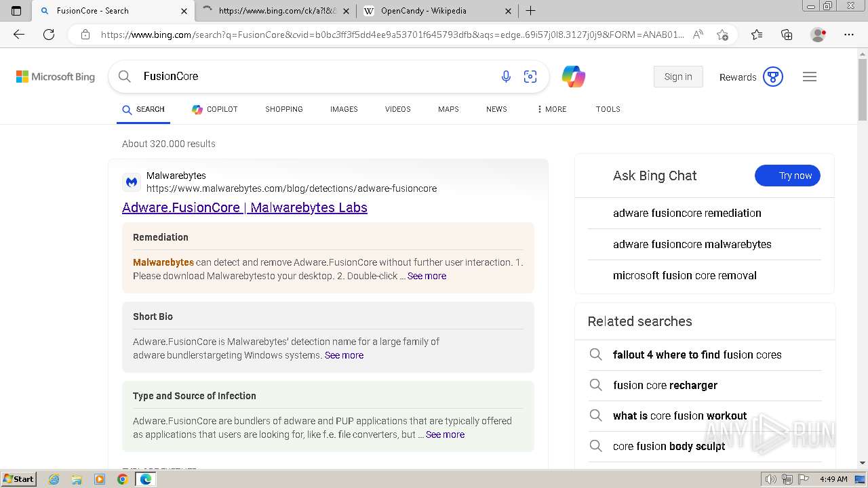Open visual search camera icon

click(x=530, y=77)
